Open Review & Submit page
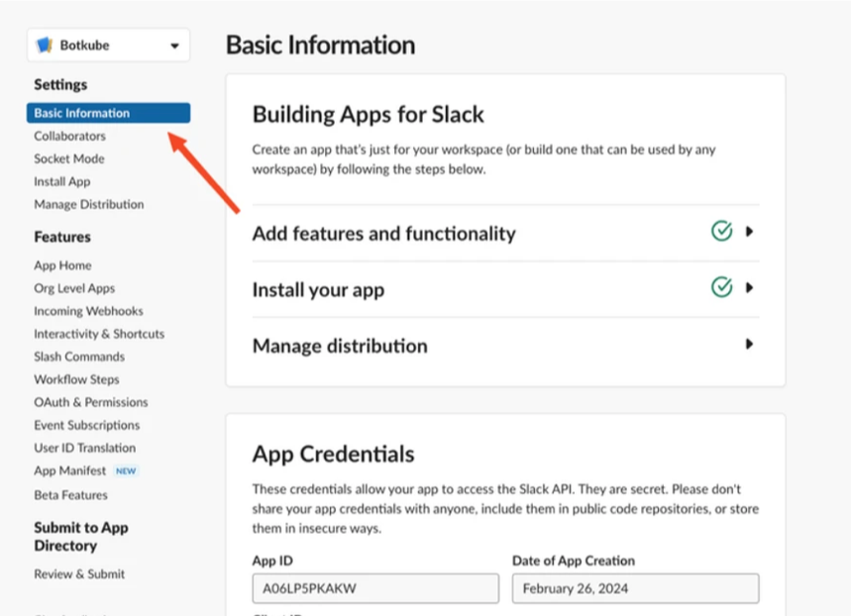The image size is (851, 616). 79,573
